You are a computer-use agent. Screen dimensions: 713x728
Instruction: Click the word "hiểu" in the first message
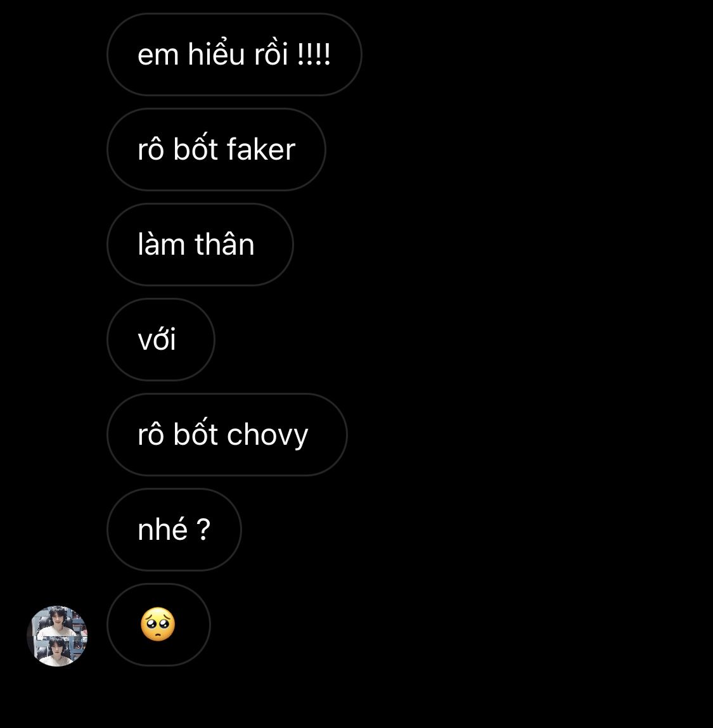216,53
